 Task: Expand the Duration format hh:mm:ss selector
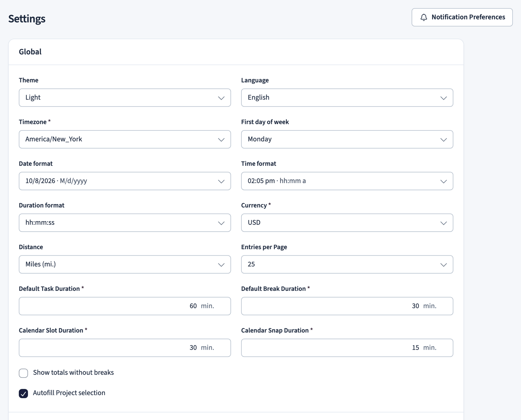125,223
